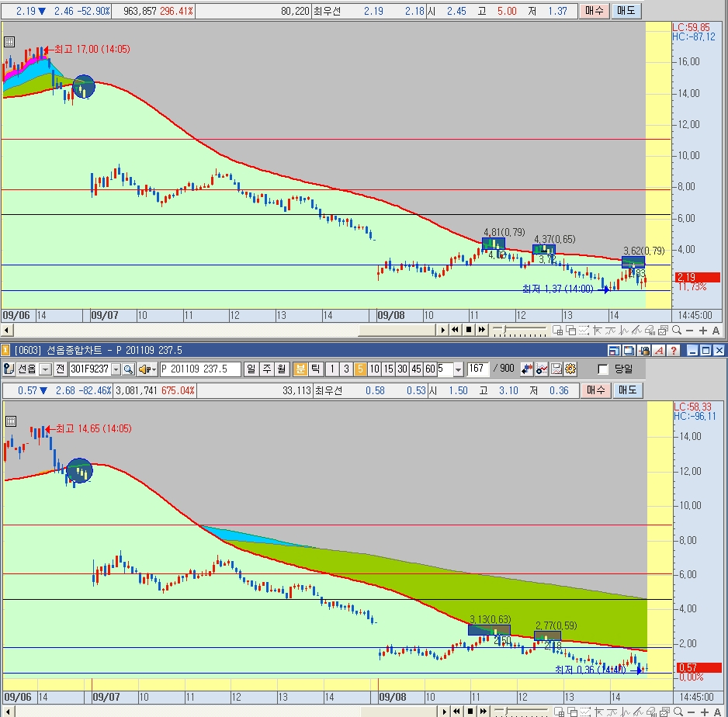
Task: Click the grid icon at the lower chart's top-left
Action: click(x=10, y=421)
